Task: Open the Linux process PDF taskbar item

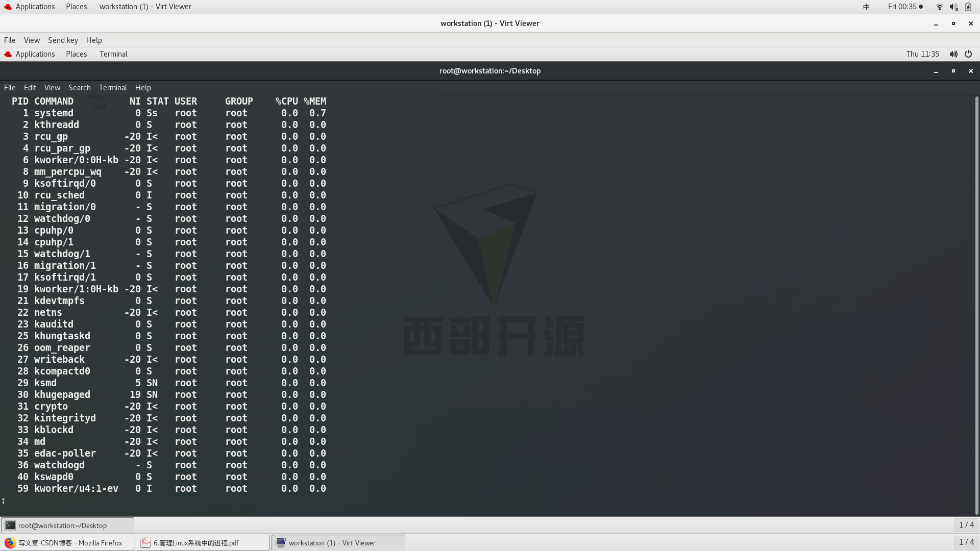Action: pos(202,543)
